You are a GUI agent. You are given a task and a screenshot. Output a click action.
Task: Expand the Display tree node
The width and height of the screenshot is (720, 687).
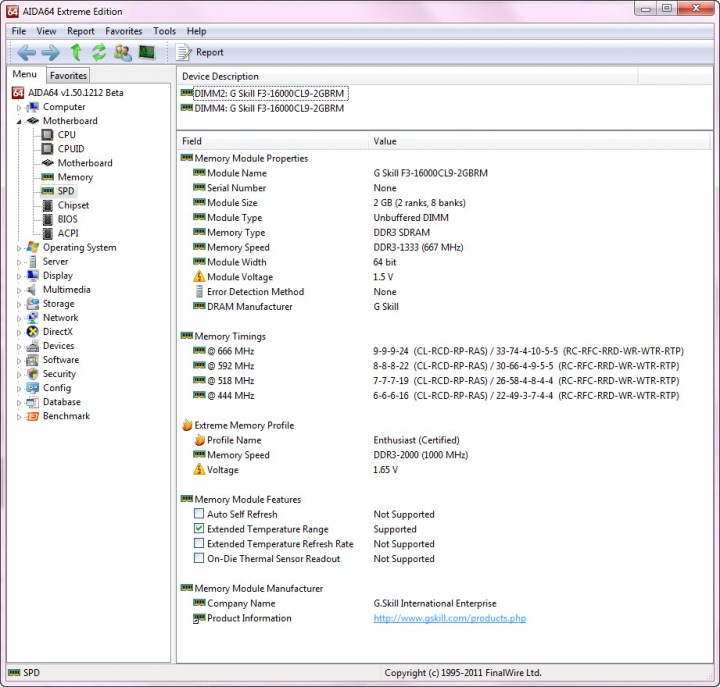pyautogui.click(x=19, y=276)
